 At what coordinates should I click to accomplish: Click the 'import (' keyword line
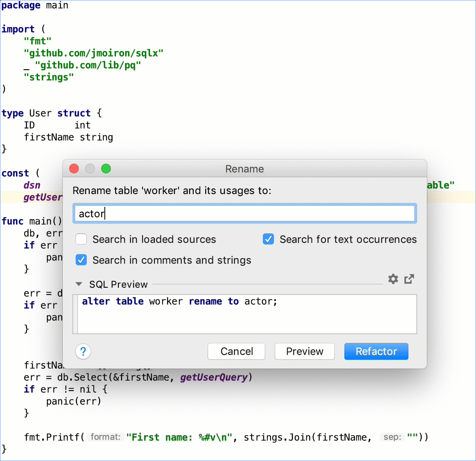point(23,29)
